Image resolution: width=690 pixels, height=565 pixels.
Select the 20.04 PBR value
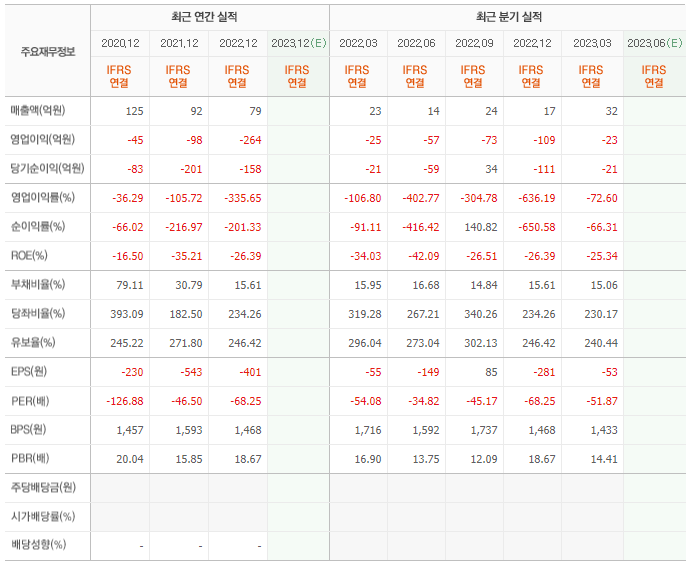(130, 459)
